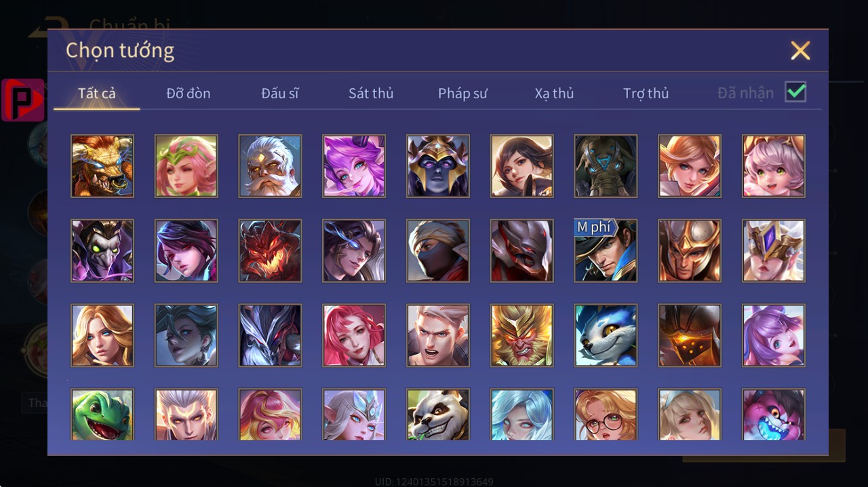The width and height of the screenshot is (868, 487).
Task: Show the Pháp sư hero list
Action: pos(462,93)
